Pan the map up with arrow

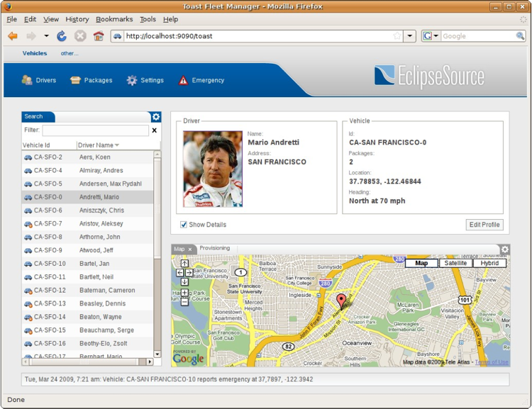184,263
